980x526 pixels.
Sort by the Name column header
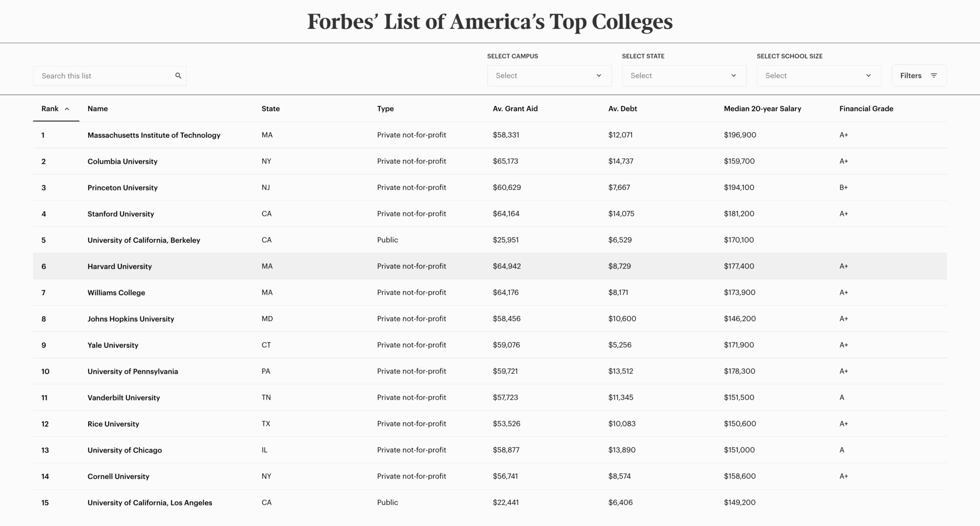click(x=98, y=109)
